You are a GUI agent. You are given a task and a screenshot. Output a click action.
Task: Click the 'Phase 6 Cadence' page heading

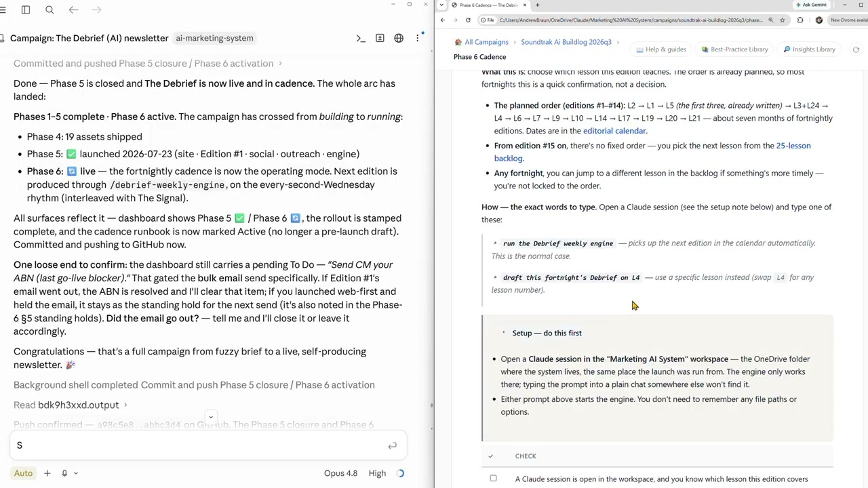click(479, 57)
